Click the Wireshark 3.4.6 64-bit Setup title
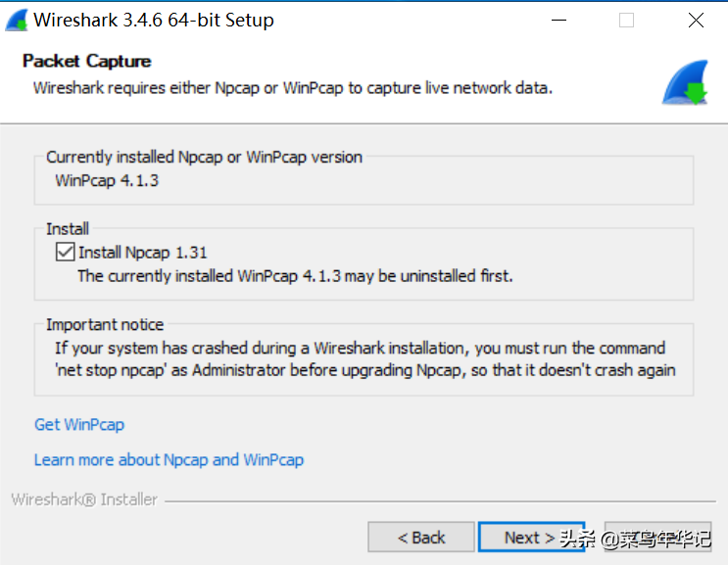Image resolution: width=728 pixels, height=565 pixels. pyautogui.click(x=154, y=21)
